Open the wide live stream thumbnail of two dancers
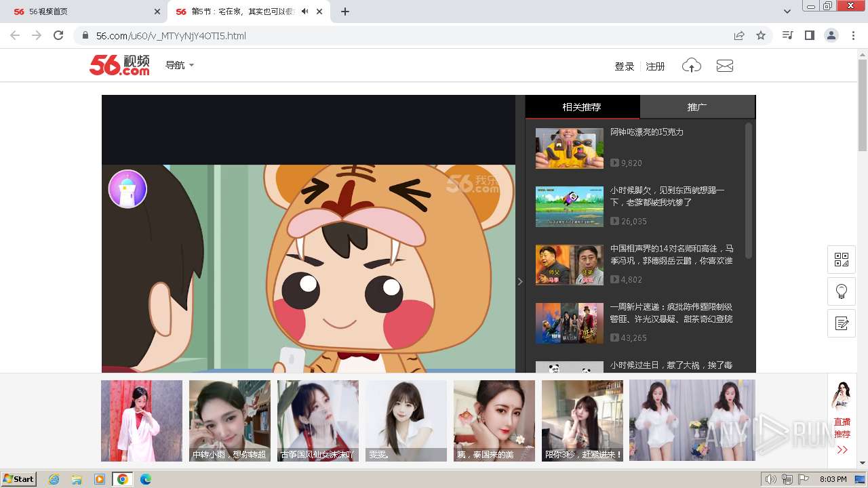Image resolution: width=868 pixels, height=488 pixels. [x=692, y=421]
